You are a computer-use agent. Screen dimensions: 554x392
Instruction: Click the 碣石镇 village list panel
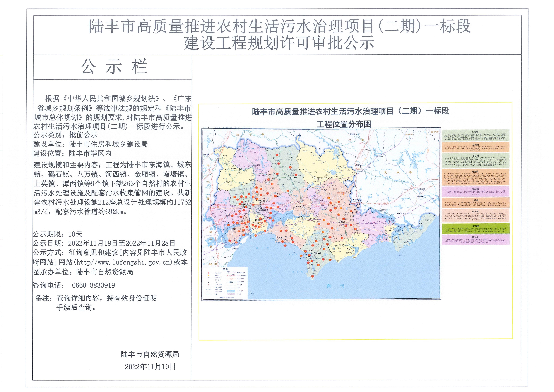(x=475, y=161)
